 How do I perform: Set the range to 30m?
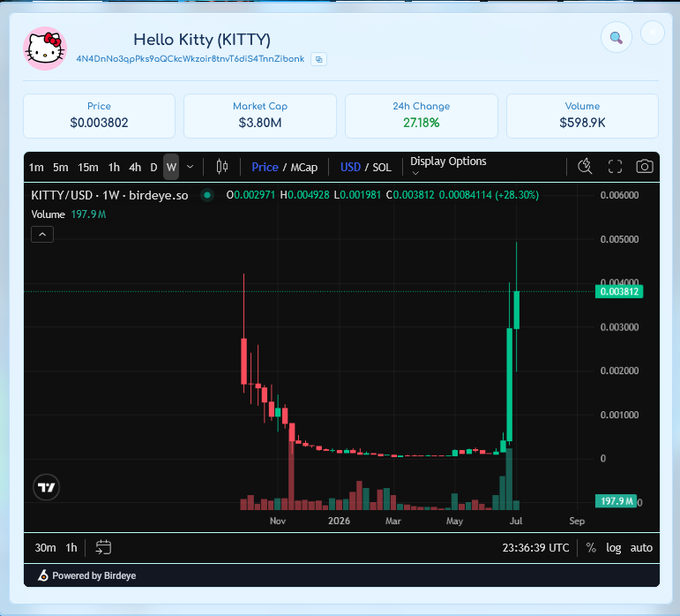tap(45, 548)
